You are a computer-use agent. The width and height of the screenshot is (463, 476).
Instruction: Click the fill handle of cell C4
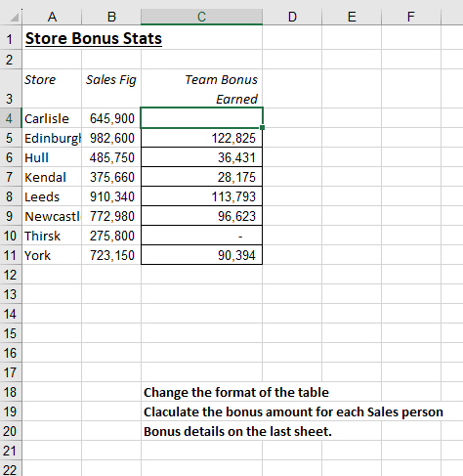[x=263, y=128]
